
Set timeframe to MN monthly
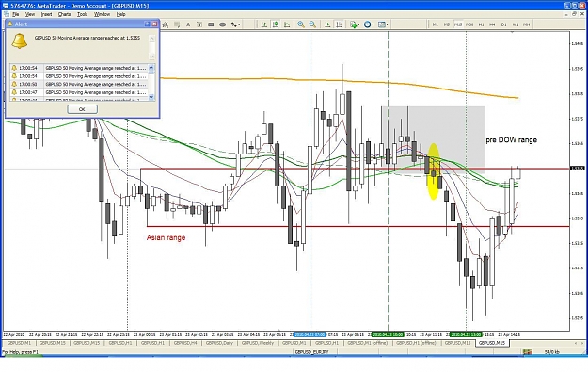[x=527, y=24]
